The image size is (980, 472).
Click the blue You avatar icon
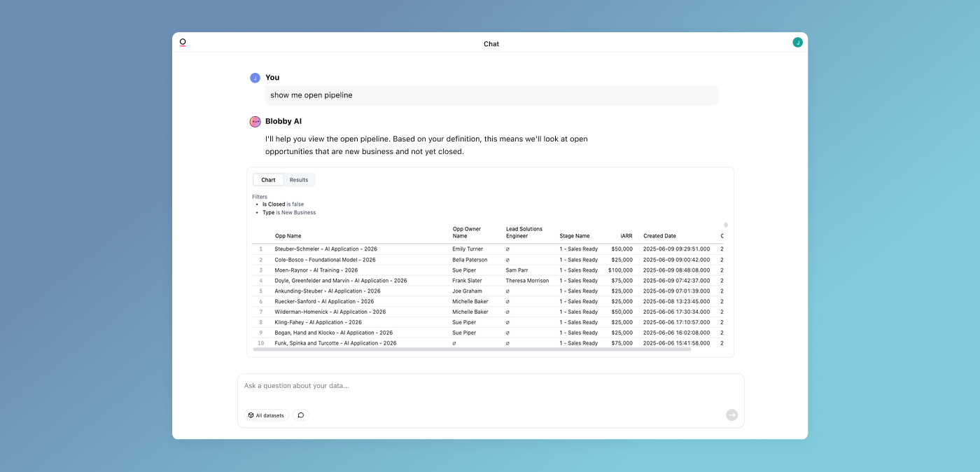(255, 77)
